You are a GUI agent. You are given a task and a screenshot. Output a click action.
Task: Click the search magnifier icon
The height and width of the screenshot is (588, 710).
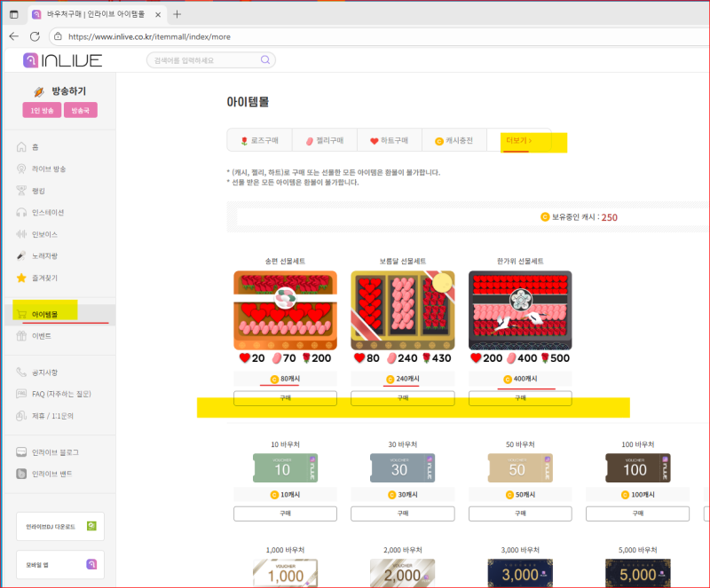click(264, 60)
